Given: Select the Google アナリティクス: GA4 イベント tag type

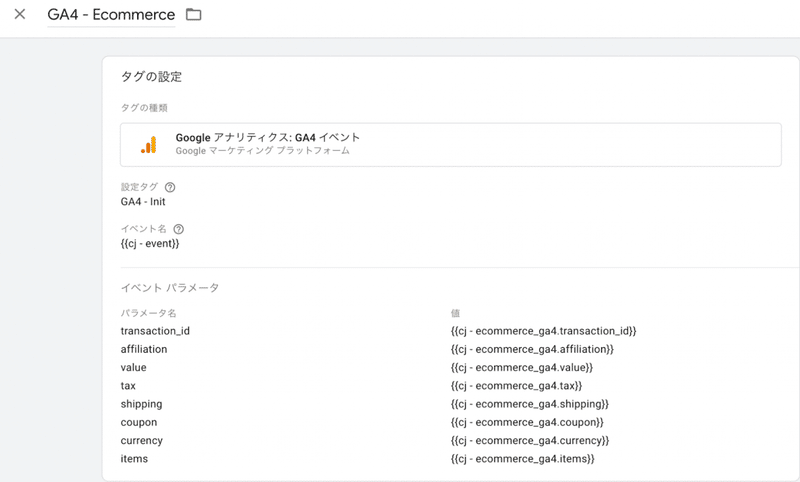Looking at the screenshot, I should coord(451,144).
